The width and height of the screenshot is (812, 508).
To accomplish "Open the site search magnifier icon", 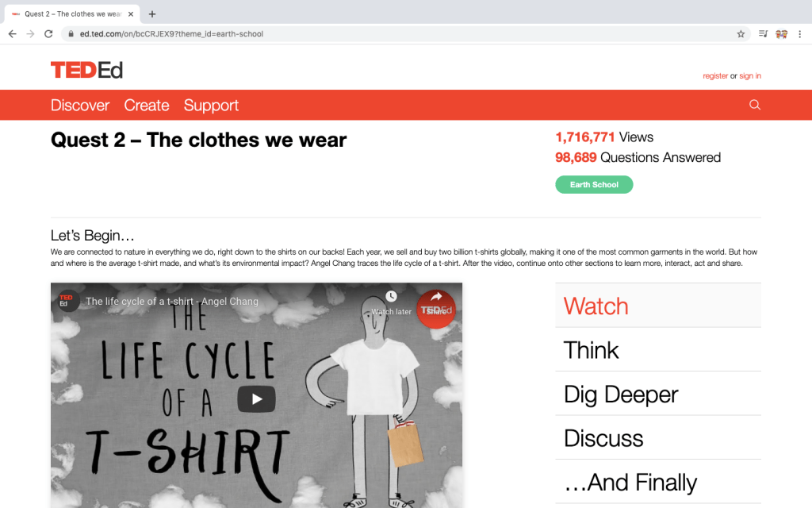I will click(x=754, y=105).
